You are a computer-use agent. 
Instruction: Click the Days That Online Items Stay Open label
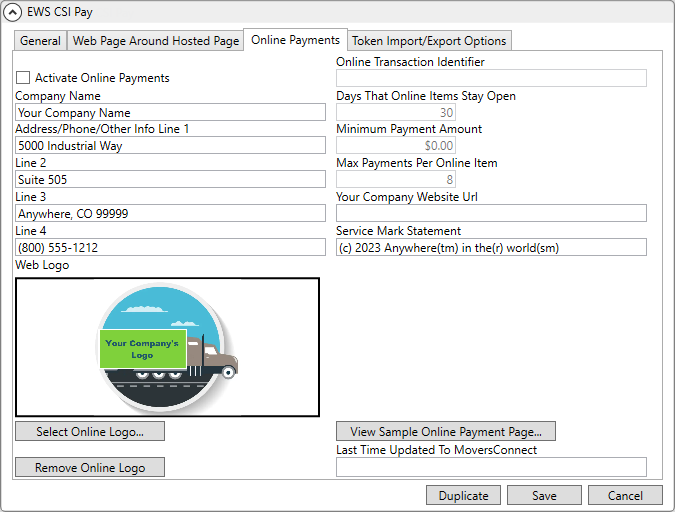426,96
